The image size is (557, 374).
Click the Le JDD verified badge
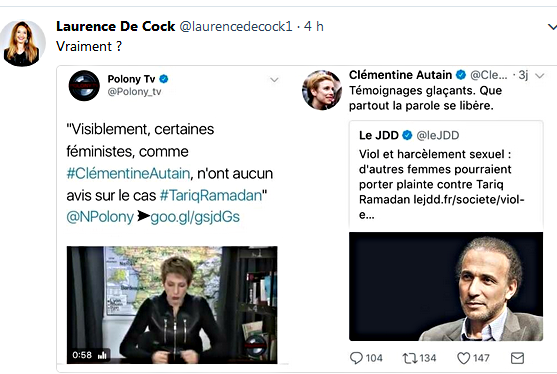pyautogui.click(x=407, y=135)
